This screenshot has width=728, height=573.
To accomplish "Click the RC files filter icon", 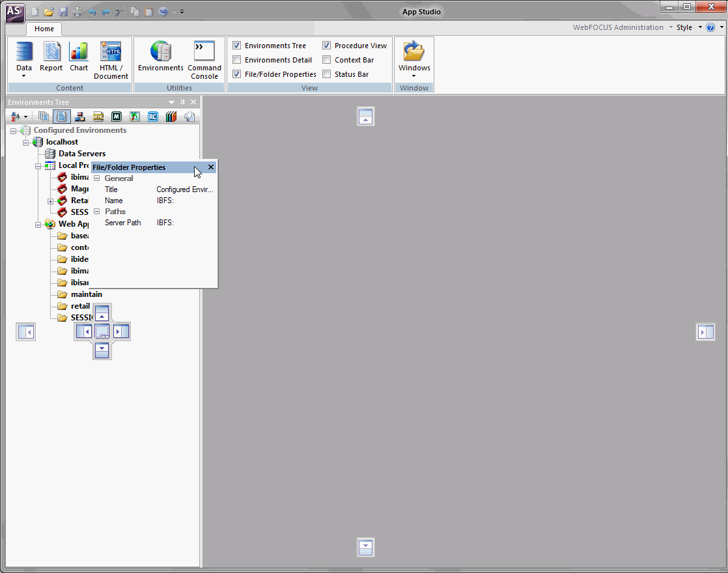I will (153, 117).
